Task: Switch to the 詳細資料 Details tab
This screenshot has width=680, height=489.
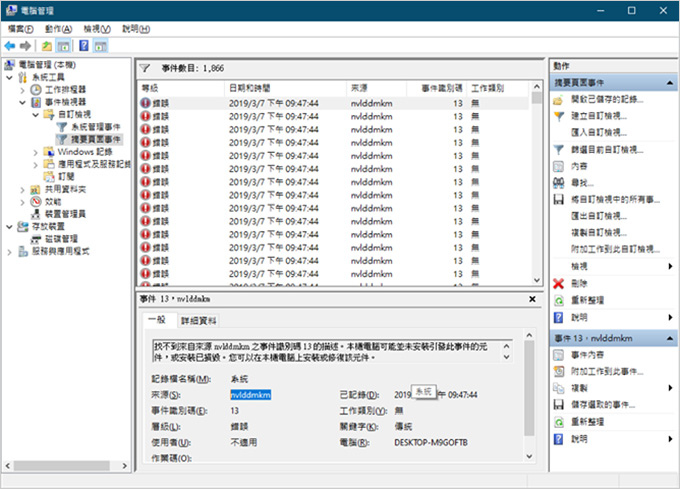Action: [199, 321]
